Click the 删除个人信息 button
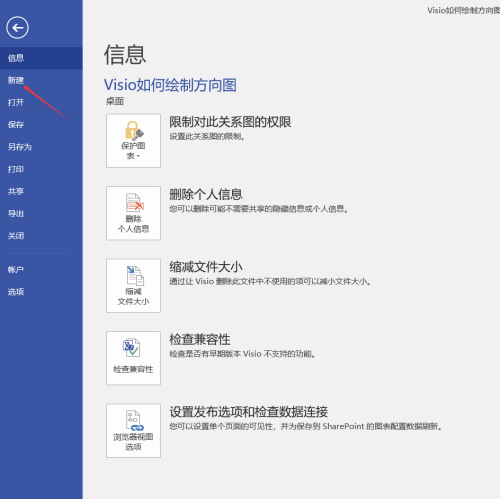 (133, 213)
